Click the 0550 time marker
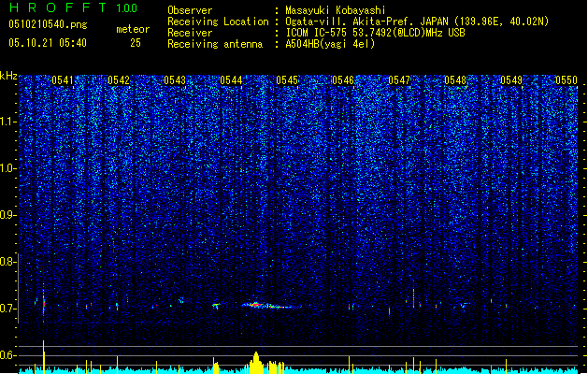 [566, 80]
